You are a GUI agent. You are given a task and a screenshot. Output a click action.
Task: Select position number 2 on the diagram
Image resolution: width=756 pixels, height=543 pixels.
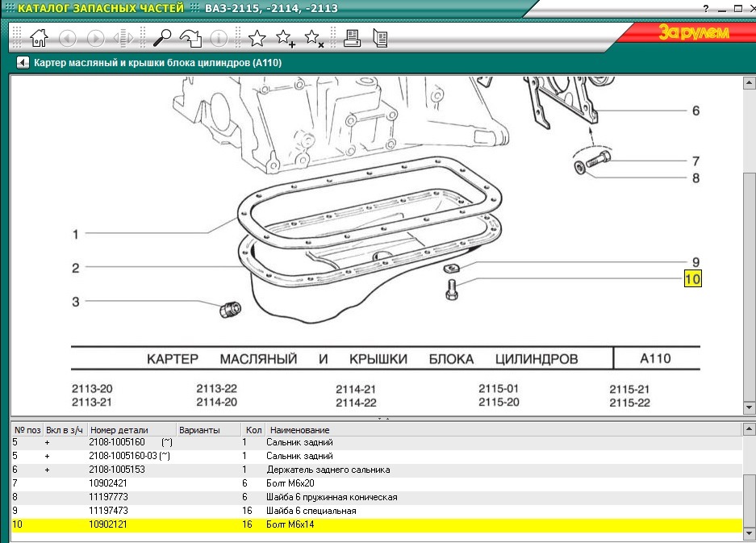(x=75, y=268)
